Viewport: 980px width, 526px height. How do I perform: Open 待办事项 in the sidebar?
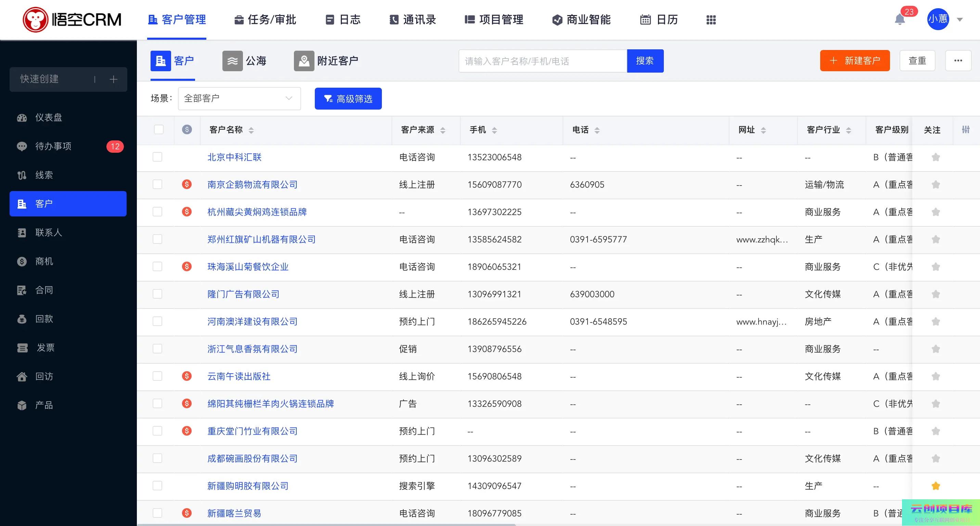point(53,146)
